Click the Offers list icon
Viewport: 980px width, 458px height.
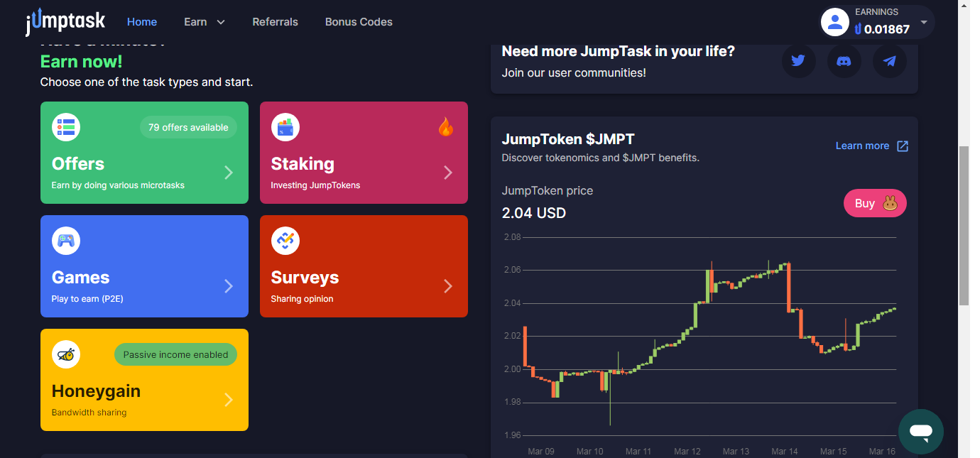66,127
